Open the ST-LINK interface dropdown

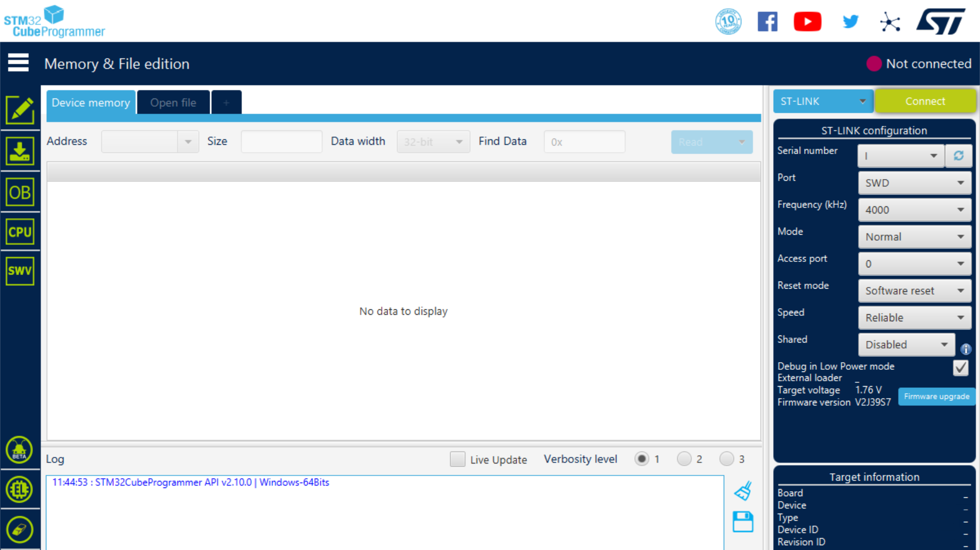823,101
